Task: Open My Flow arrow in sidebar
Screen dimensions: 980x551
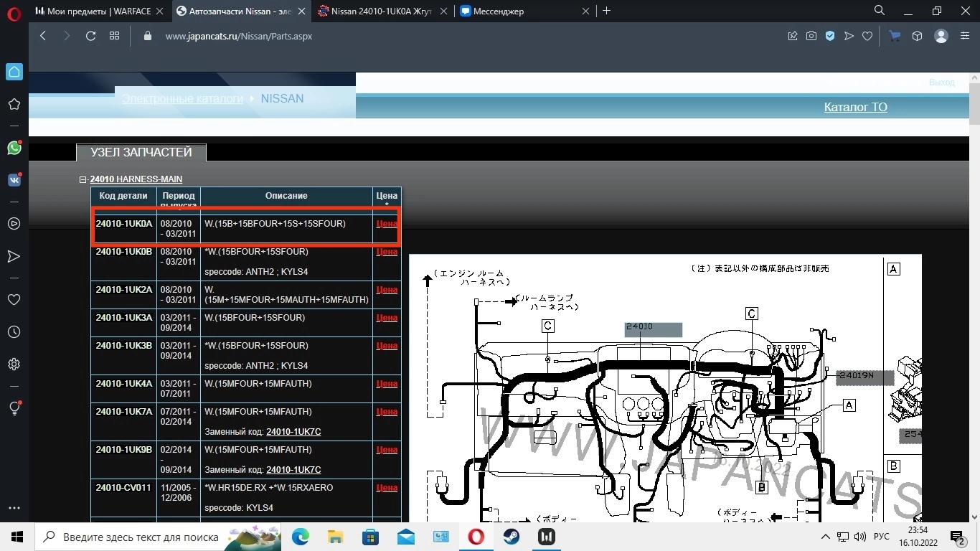Action: [14, 256]
